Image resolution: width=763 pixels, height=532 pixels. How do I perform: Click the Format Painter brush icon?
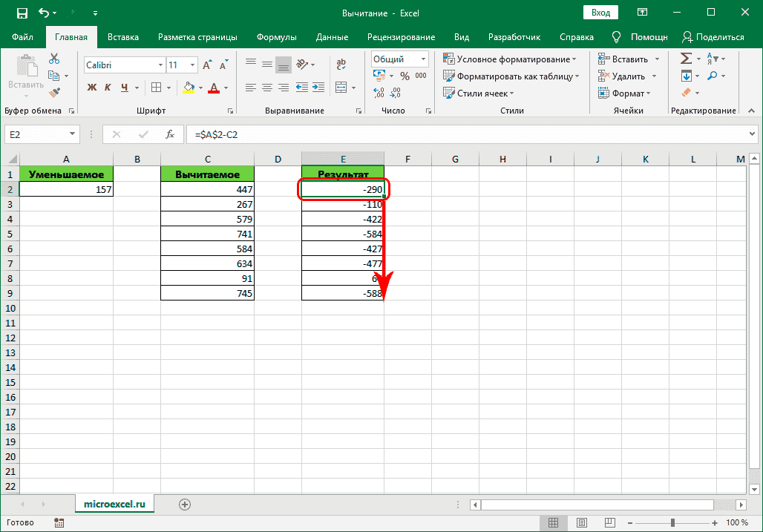coord(54,92)
